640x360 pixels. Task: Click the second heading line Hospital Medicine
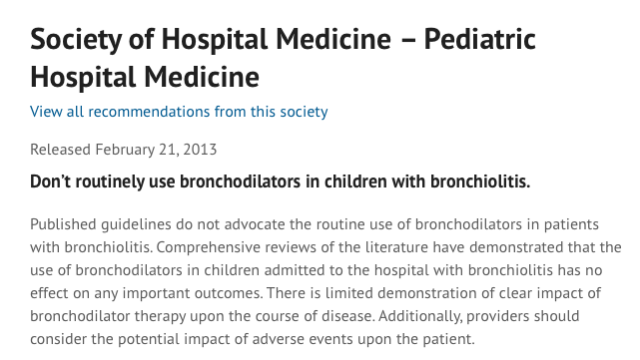point(144,77)
